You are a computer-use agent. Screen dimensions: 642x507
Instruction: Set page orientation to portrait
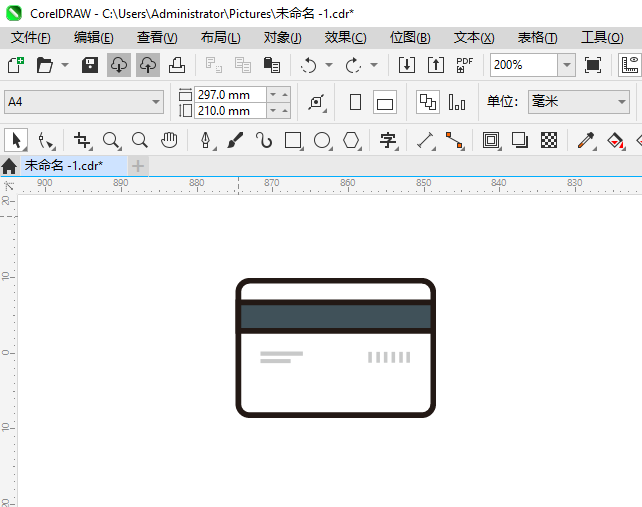[355, 102]
